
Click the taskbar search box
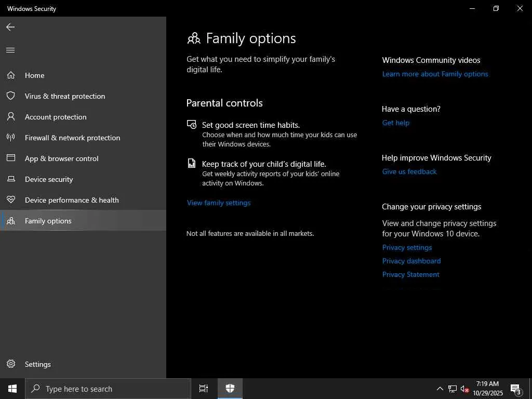pyautogui.click(x=108, y=389)
